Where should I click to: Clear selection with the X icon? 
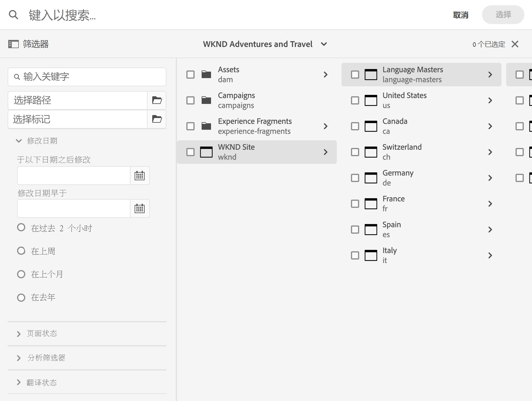(515, 44)
